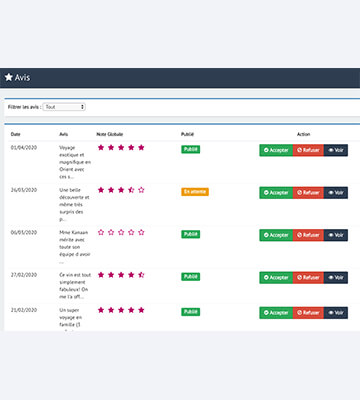The image size is (360, 400).
Task: Refuse the review dated 21/02/2020
Action: click(x=308, y=313)
